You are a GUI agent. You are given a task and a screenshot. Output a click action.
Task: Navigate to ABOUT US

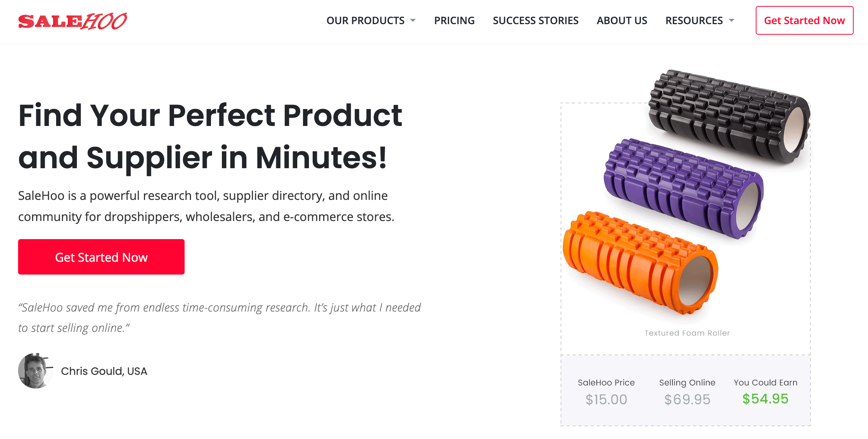[621, 21]
